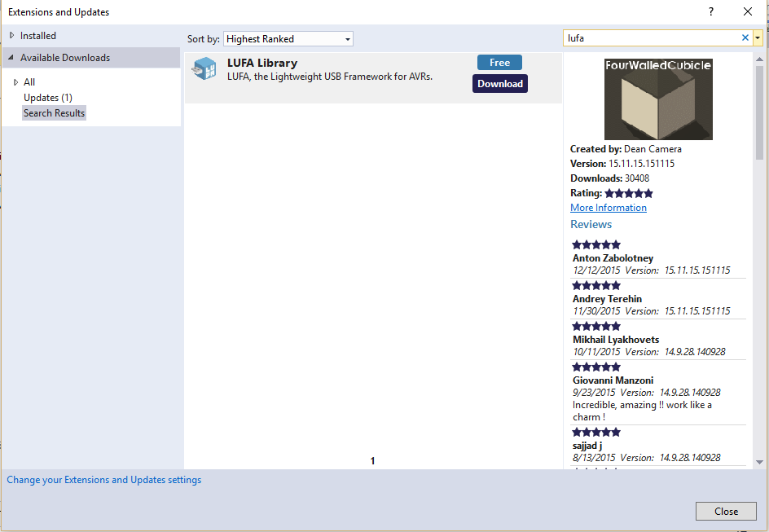Click the lufa search input field
The height and width of the screenshot is (532, 769).
pyautogui.click(x=653, y=37)
